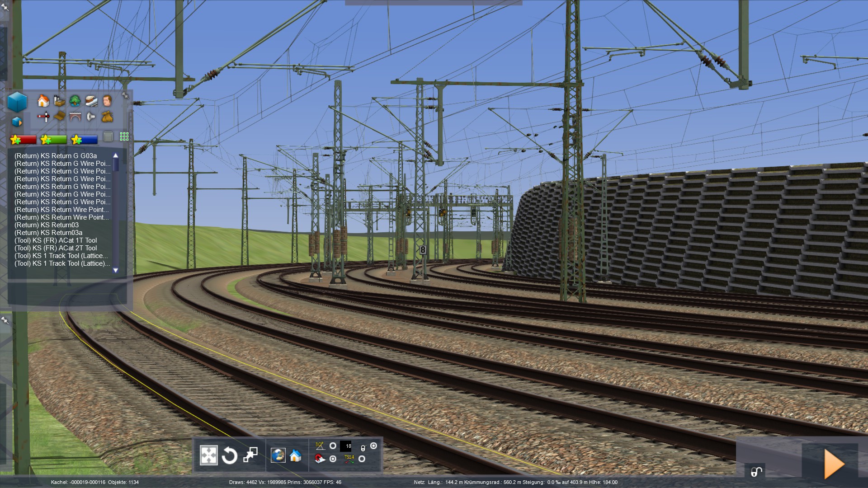Select the characters category face icon
Screen dimensions: 868x488
107,101
